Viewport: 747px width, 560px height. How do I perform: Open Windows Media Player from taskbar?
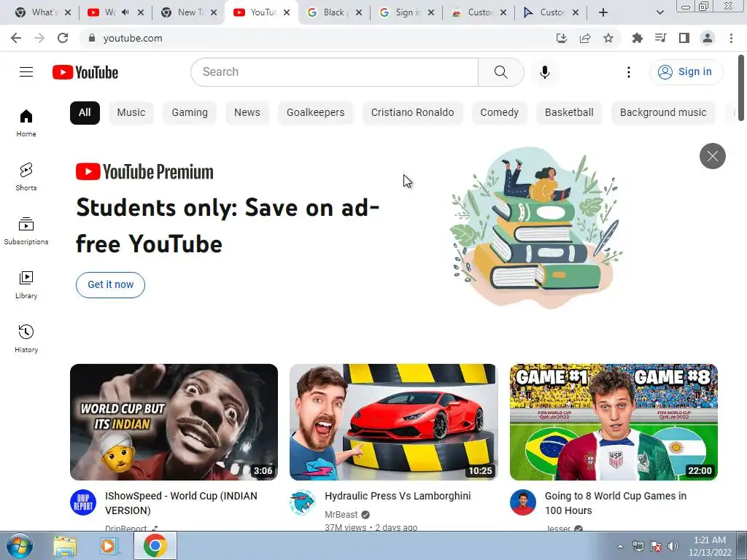point(109,545)
